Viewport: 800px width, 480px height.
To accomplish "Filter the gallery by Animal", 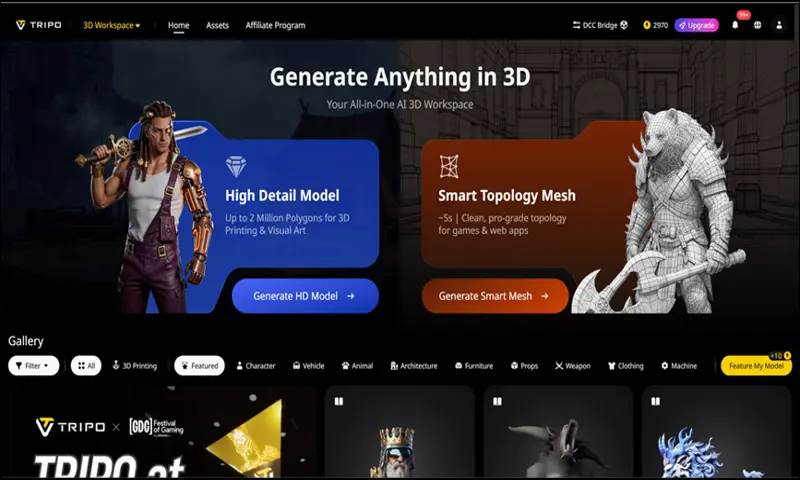I will click(357, 366).
